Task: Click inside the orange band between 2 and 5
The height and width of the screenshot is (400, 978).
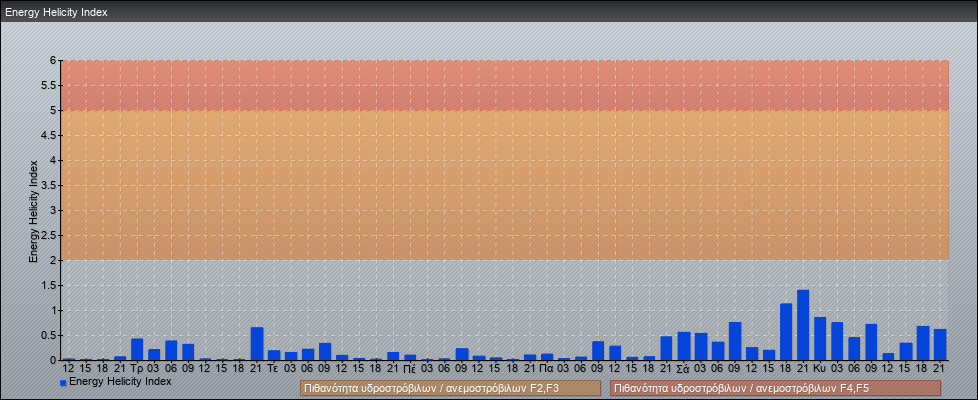Action: point(500,185)
